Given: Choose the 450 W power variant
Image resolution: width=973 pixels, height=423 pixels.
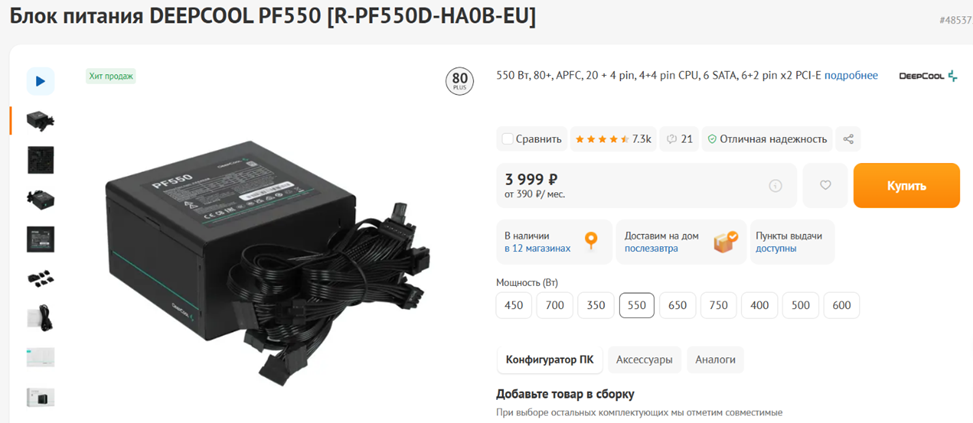Looking at the screenshot, I should click(514, 305).
